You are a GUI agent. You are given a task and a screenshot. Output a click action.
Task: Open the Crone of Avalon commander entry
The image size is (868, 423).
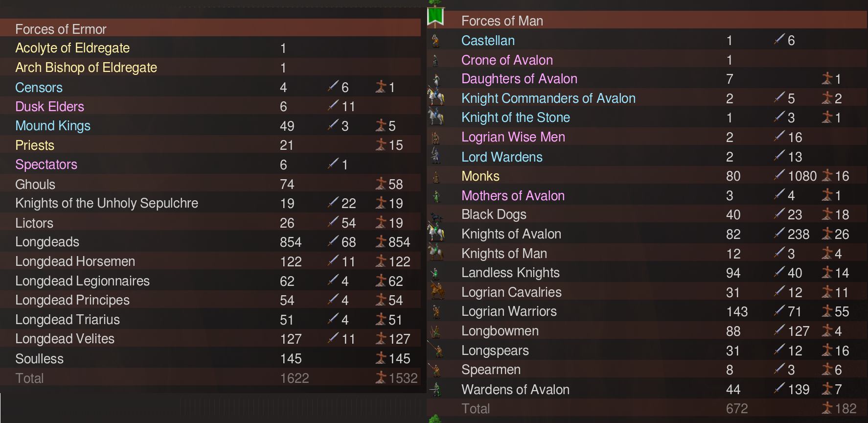tap(507, 60)
